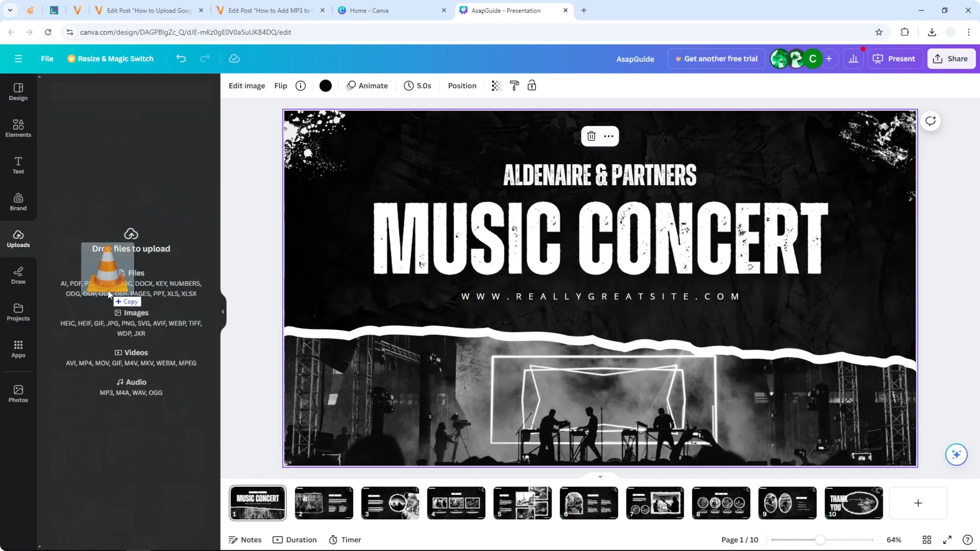Open the Brand panel
The height and width of the screenshot is (551, 980).
click(x=18, y=202)
